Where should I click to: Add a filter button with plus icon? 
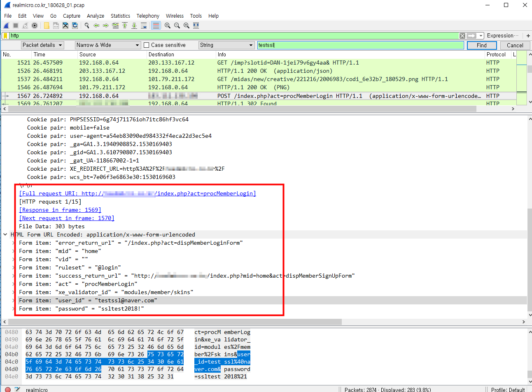pos(528,36)
